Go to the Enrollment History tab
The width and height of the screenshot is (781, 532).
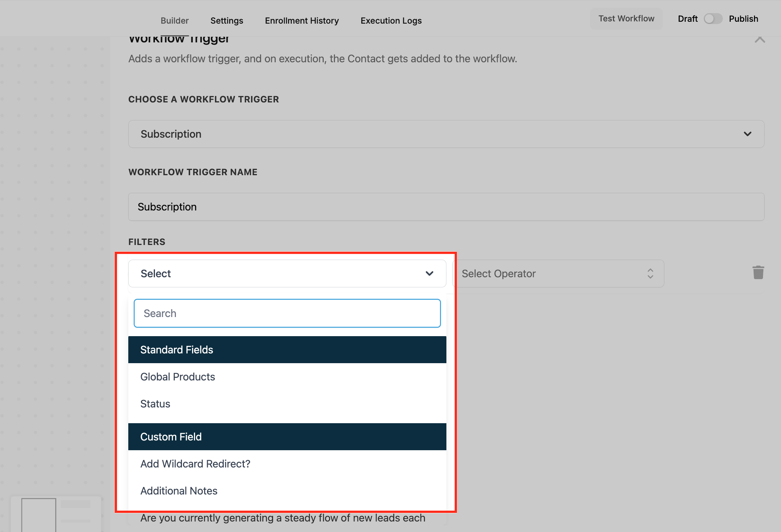tap(302, 21)
